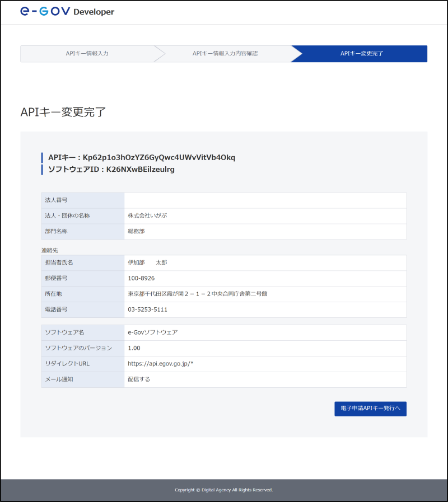Click the 法人番号 label cell
This screenshot has width=448, height=502.
tap(83, 200)
